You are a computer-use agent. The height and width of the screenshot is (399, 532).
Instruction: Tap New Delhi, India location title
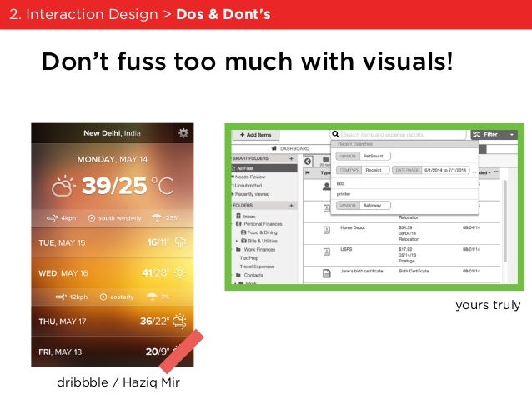112,133
